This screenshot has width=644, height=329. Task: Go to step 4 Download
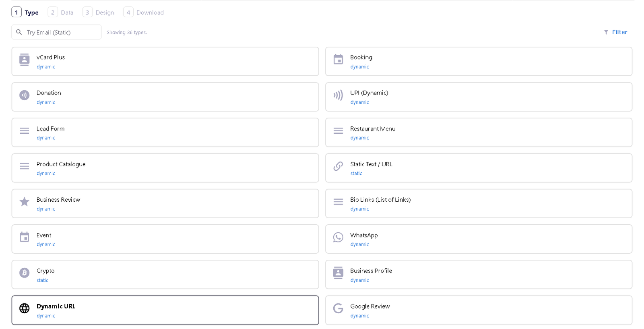click(144, 12)
